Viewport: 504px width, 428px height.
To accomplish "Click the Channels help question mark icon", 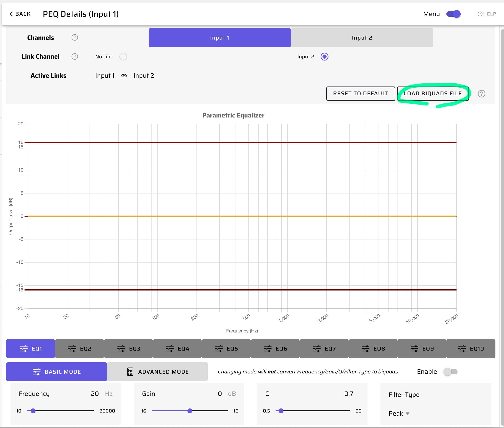I will point(75,38).
